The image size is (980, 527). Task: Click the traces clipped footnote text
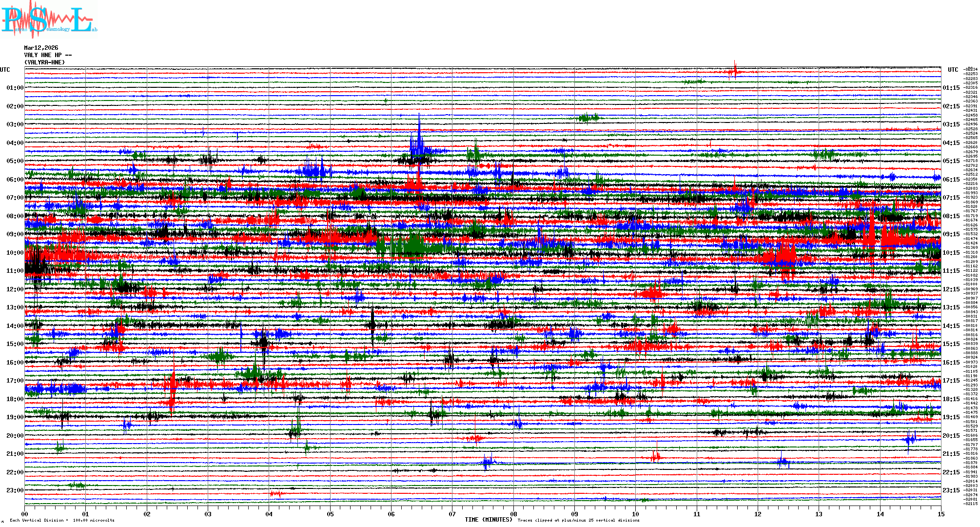point(578,520)
